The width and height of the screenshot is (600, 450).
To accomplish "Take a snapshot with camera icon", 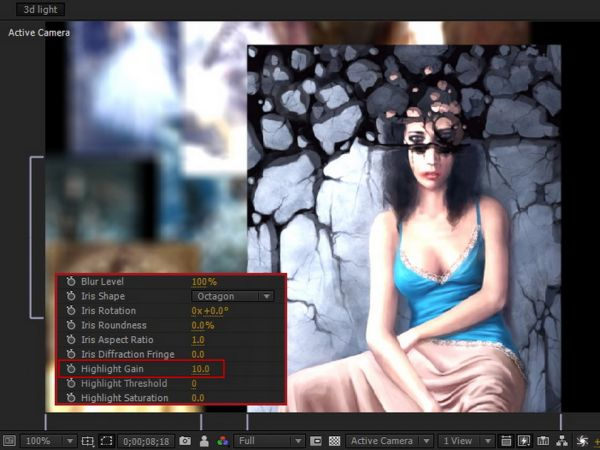I will pos(185,441).
